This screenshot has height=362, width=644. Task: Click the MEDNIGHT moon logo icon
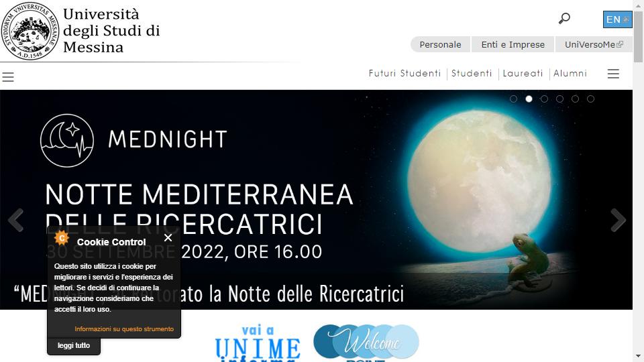67,140
